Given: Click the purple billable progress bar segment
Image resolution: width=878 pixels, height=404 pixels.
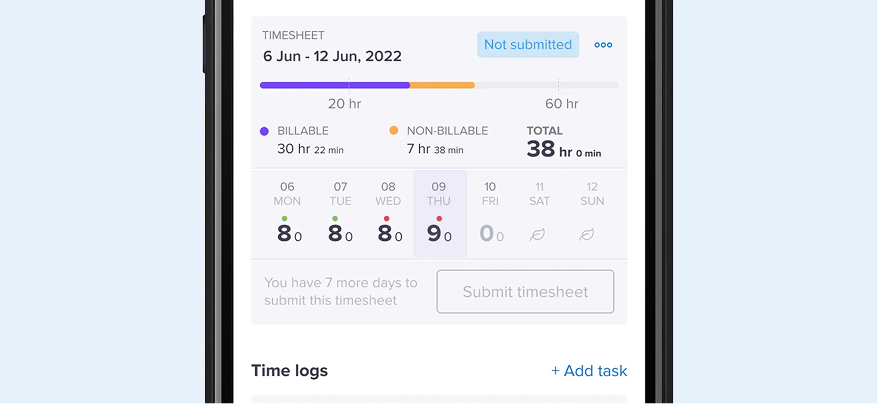Looking at the screenshot, I should [334, 85].
